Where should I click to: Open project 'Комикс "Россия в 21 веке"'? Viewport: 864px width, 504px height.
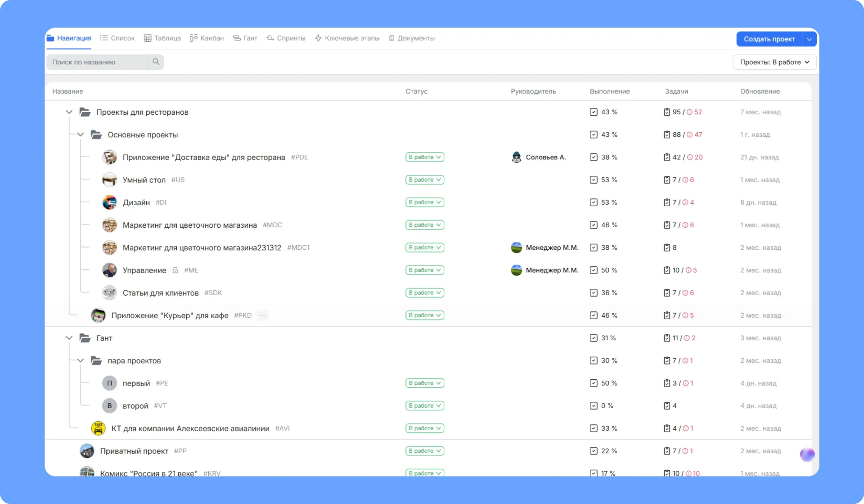tap(148, 473)
